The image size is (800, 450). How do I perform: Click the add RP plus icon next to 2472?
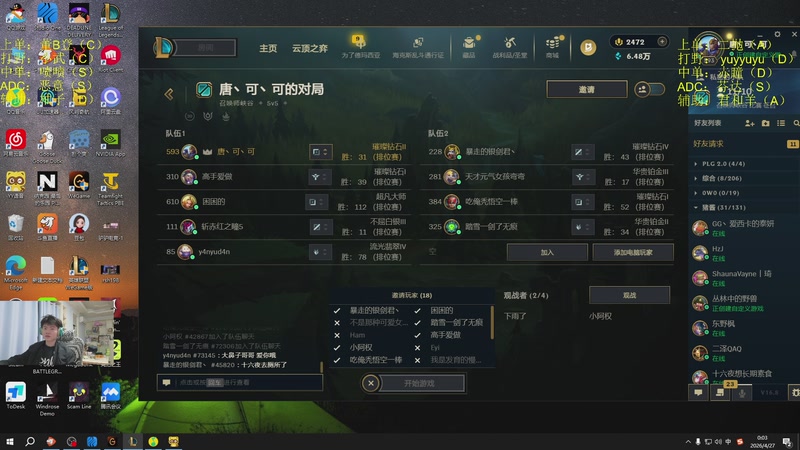662,41
